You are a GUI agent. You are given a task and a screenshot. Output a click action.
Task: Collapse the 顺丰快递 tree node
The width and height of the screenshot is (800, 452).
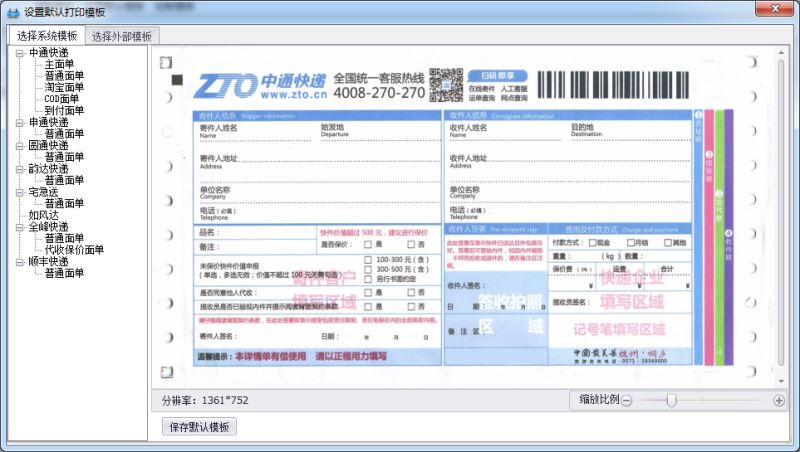19,262
